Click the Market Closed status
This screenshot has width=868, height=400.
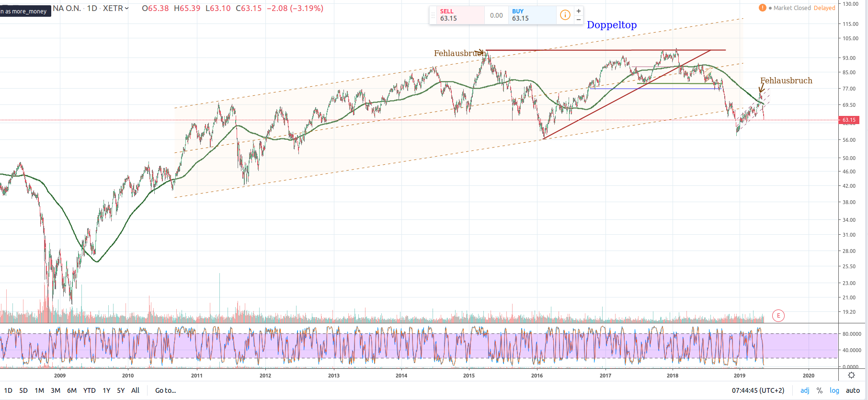pos(792,8)
